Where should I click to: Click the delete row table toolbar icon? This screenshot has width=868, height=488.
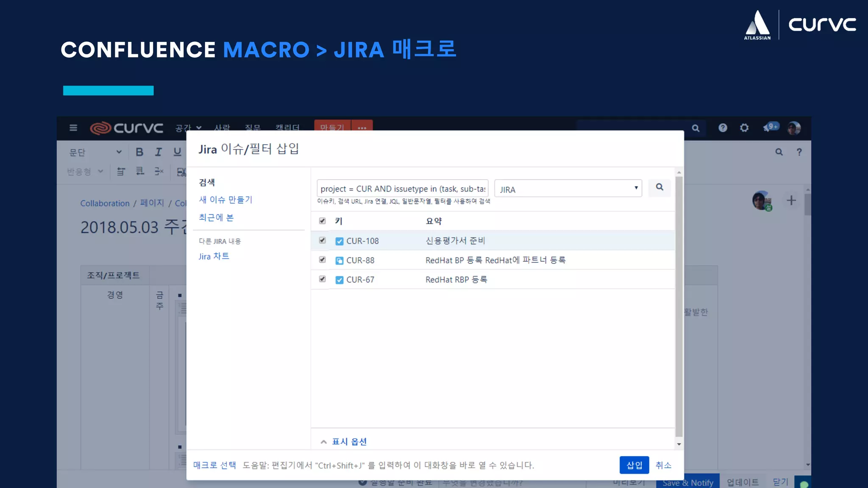159,171
